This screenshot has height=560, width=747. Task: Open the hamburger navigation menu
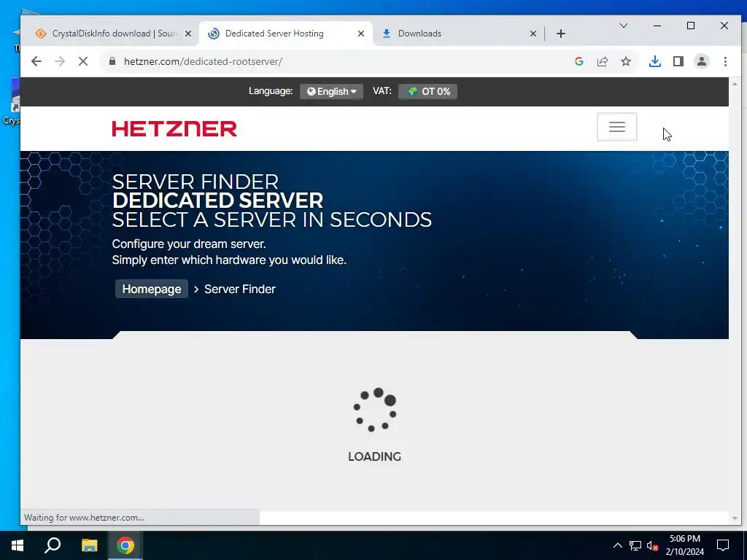click(617, 127)
